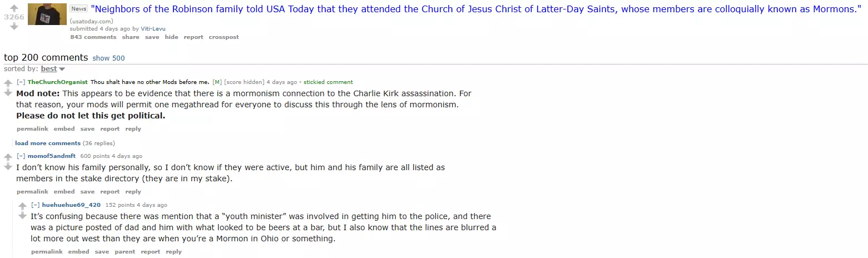Click crosspost under the post
Image resolution: width=868 pixels, height=258 pixels.
(224, 37)
